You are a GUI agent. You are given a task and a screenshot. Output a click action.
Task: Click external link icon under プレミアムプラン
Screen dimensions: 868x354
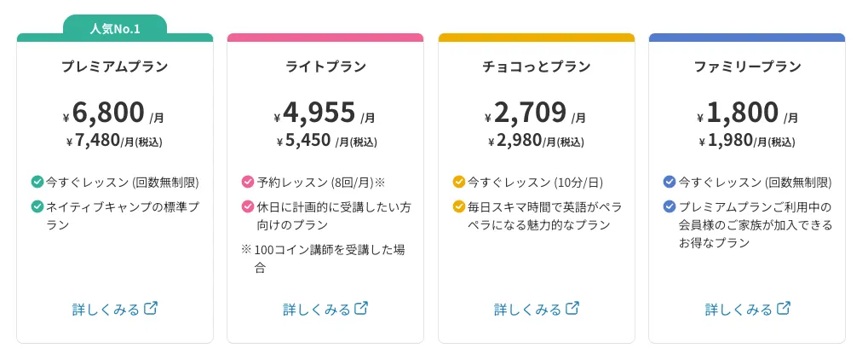[152, 308]
